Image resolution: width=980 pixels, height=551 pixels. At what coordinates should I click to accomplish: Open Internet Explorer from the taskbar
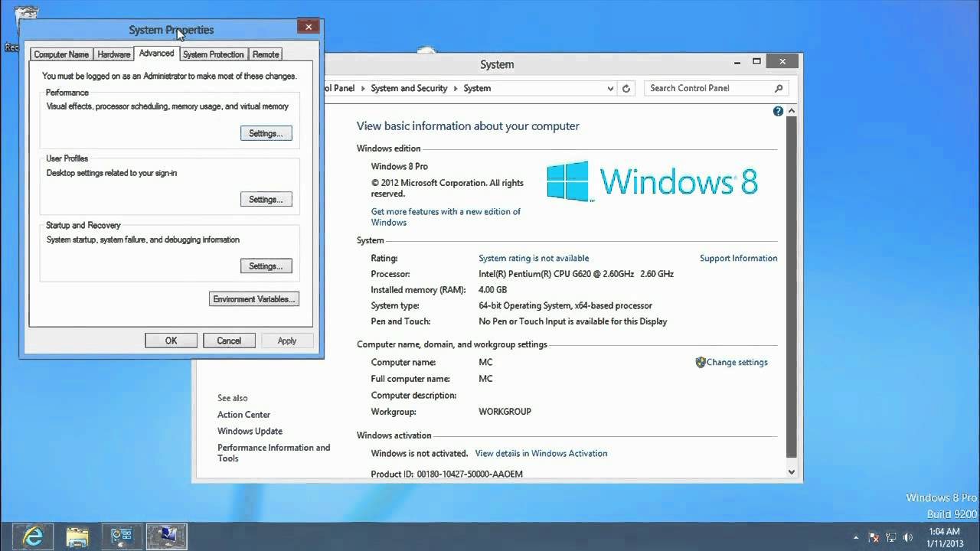pyautogui.click(x=32, y=536)
